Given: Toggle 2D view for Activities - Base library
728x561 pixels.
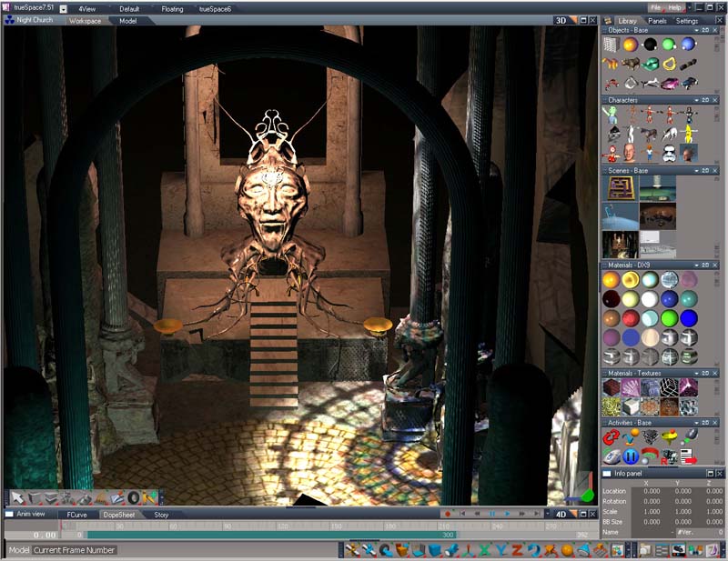Looking at the screenshot, I should tap(705, 423).
